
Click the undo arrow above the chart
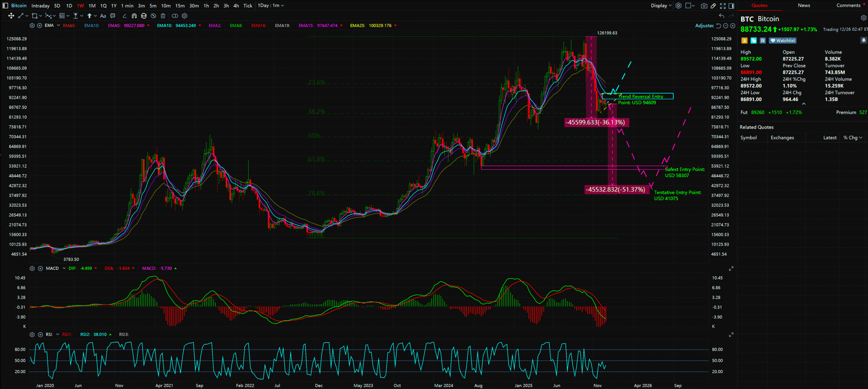pos(722,16)
